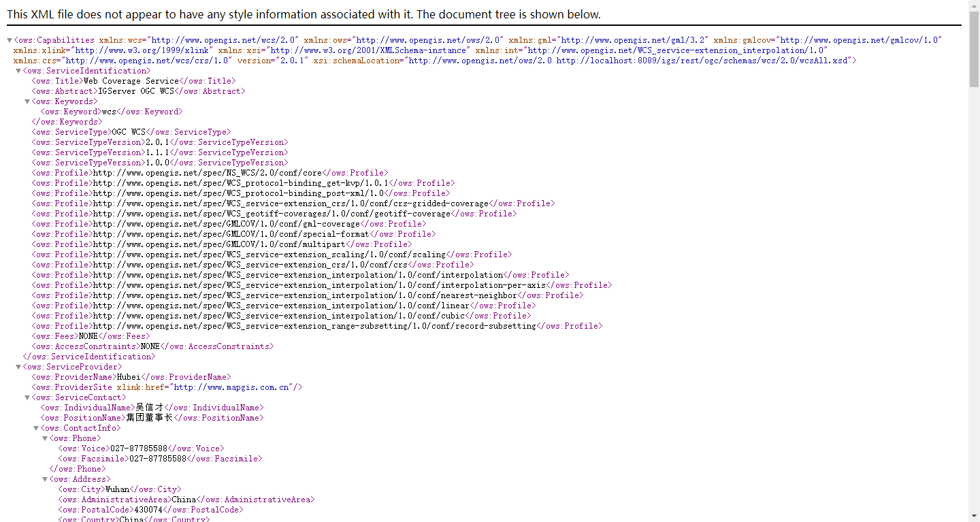980x522 pixels.
Task: Collapse the ows:ServiceIdentification node
Action: 18,71
